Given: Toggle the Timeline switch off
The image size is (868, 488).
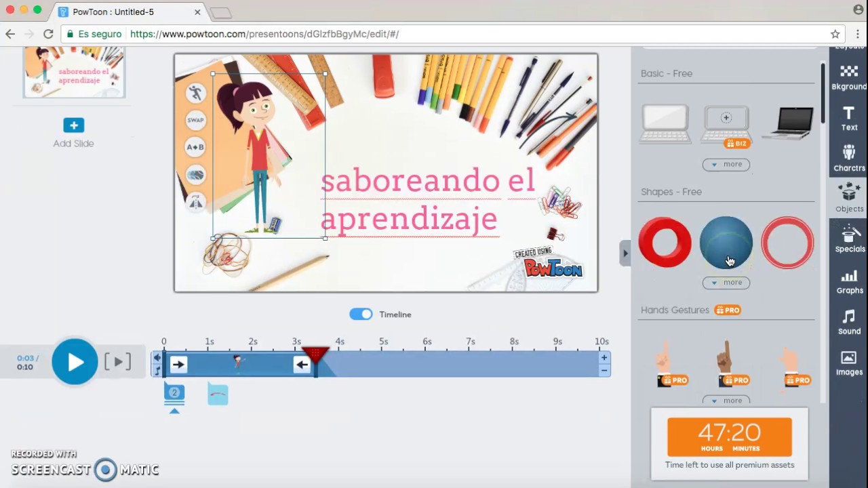Looking at the screenshot, I should [361, 314].
